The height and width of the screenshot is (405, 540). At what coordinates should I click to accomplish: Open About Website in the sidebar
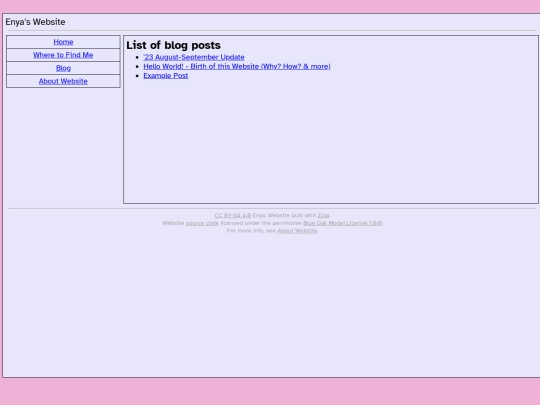pos(63,81)
